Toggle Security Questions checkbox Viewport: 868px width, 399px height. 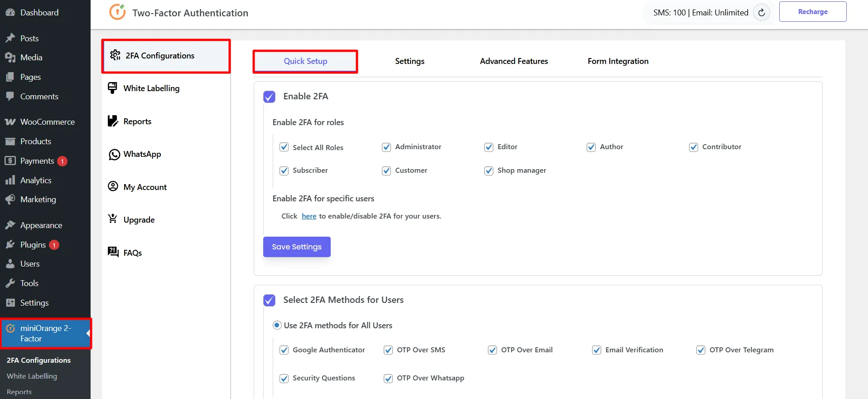pos(284,378)
